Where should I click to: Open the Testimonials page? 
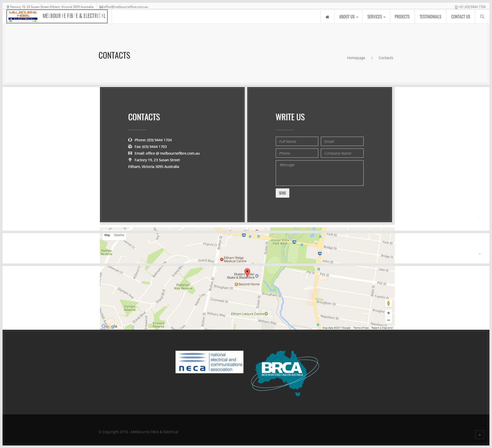coord(430,17)
